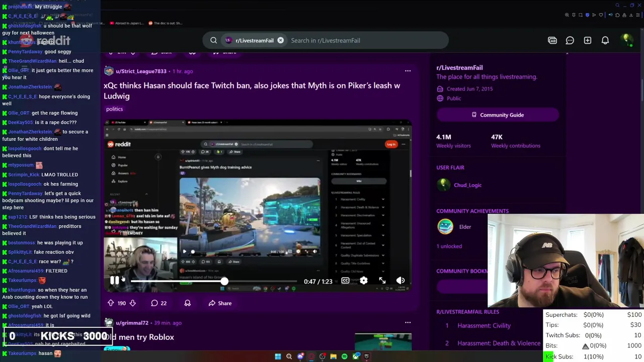
Task: Click the create post plus icon
Action: (588, 40)
